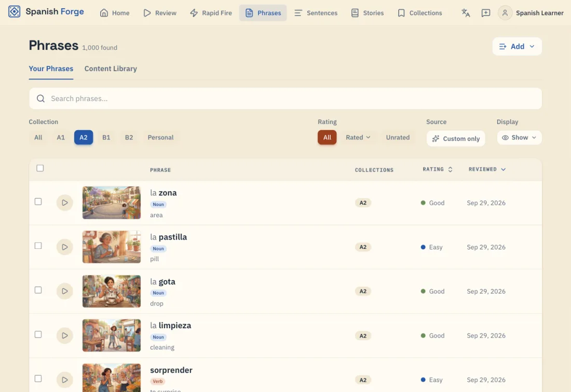Click the Collections bookmark icon
Image resolution: width=571 pixels, height=392 pixels.
401,13
